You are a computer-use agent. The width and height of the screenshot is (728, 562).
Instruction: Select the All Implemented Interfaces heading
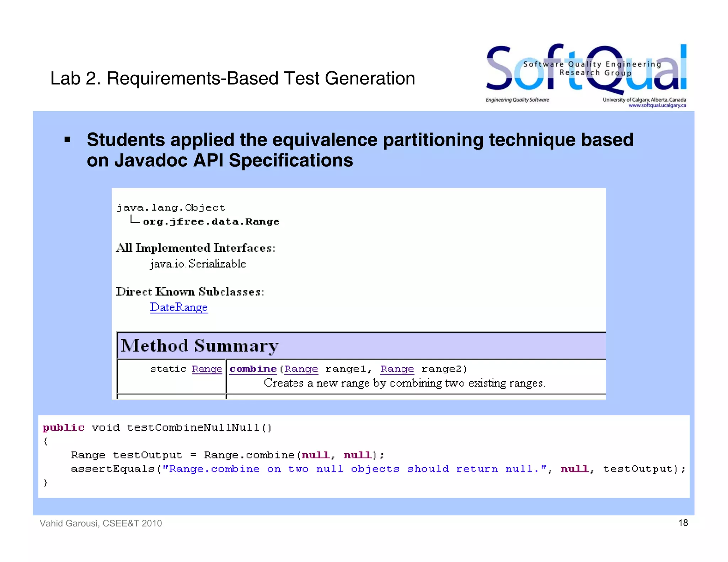196,248
